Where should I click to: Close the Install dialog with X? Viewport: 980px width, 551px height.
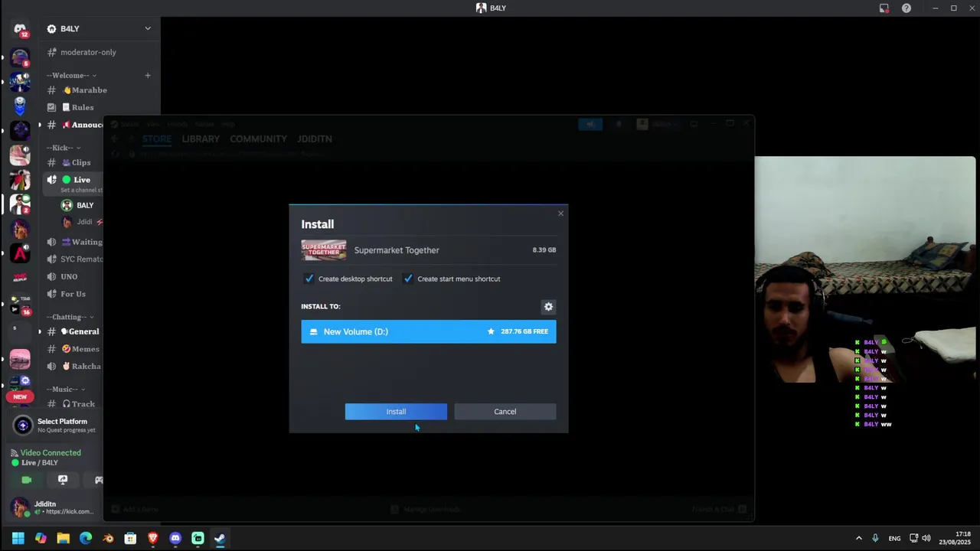[x=560, y=214]
